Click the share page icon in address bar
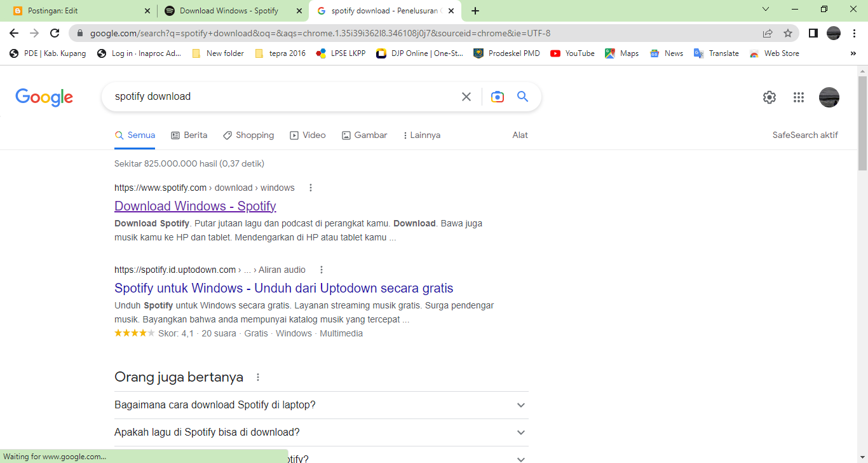This screenshot has height=463, width=868. [768, 33]
